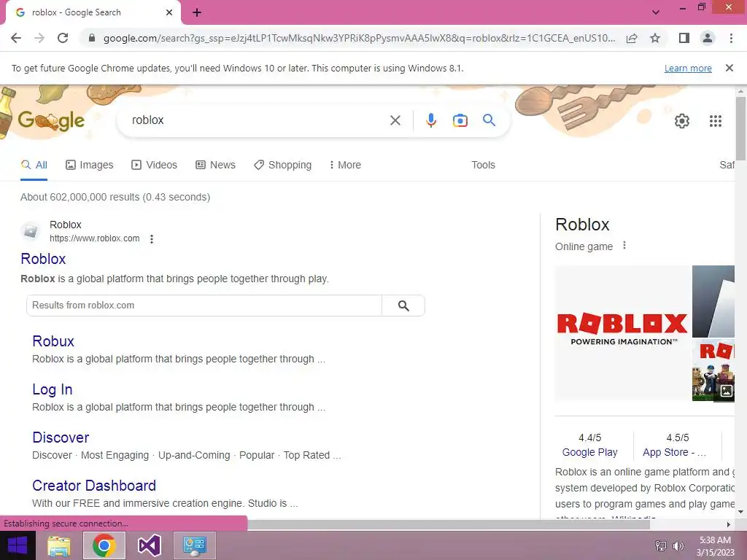The image size is (747, 560).
Task: Open the Creator Dashboard sitelink
Action: (x=94, y=486)
